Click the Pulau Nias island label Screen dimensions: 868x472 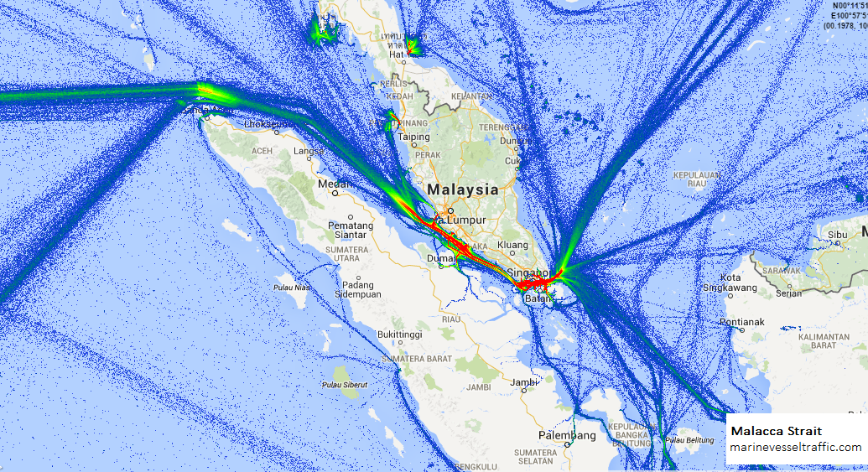pos(293,287)
